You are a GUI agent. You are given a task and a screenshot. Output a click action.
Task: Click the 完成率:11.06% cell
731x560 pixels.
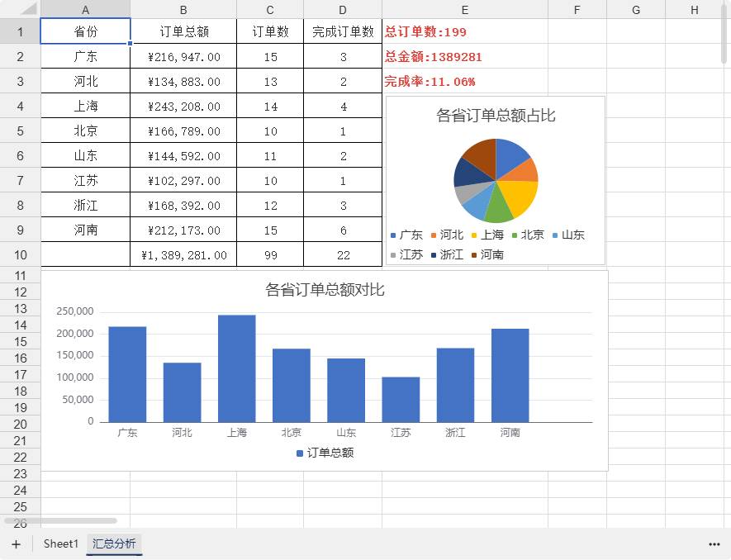[465, 81]
